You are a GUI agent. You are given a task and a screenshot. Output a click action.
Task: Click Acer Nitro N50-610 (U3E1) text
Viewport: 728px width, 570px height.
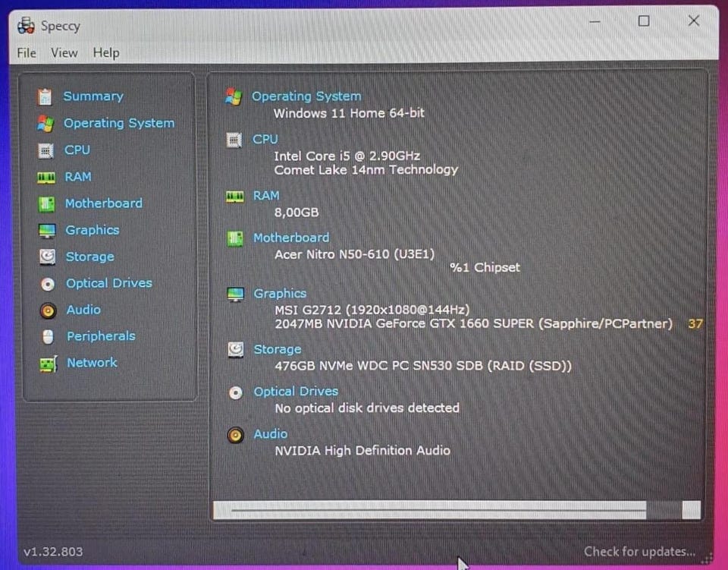click(355, 254)
